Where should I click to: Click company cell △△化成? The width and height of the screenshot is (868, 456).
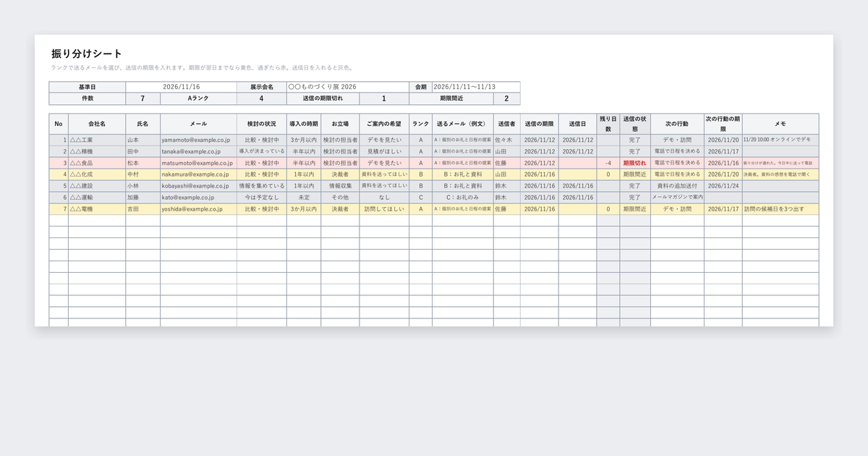(x=97, y=174)
